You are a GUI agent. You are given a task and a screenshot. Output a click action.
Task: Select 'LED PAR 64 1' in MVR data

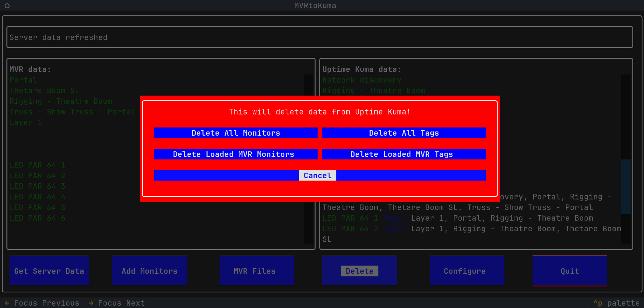pos(37,165)
